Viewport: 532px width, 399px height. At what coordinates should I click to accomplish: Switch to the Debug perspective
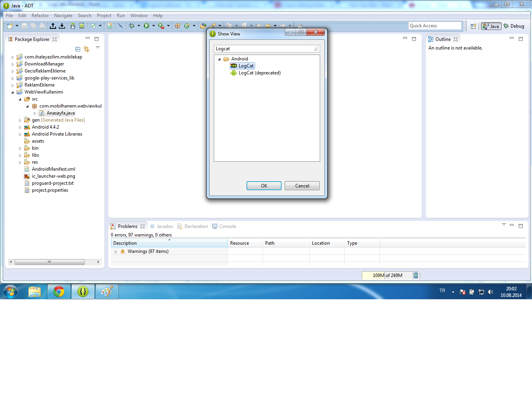click(x=514, y=26)
